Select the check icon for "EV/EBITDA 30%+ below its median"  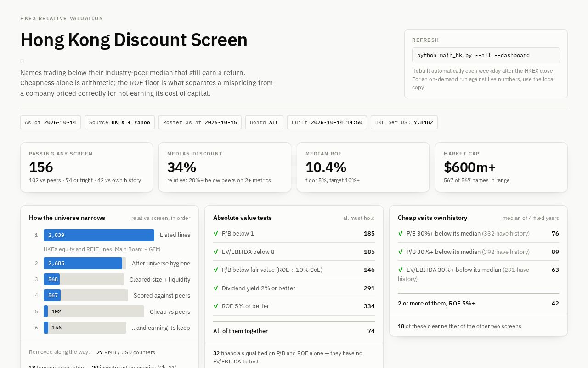(400, 270)
